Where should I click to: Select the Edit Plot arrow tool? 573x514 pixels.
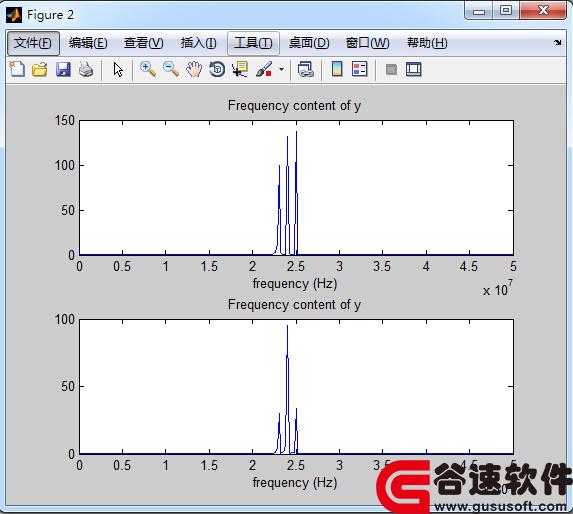[118, 69]
